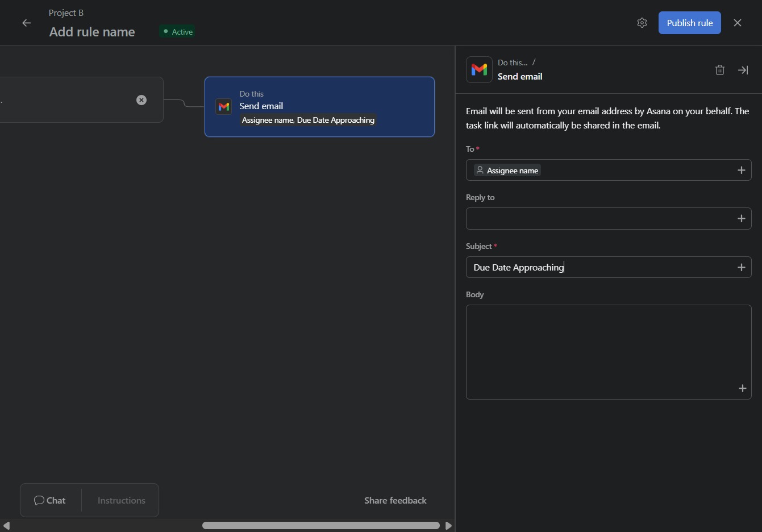
Task: Click the horizontal scrollbar thumb
Action: tap(321, 526)
